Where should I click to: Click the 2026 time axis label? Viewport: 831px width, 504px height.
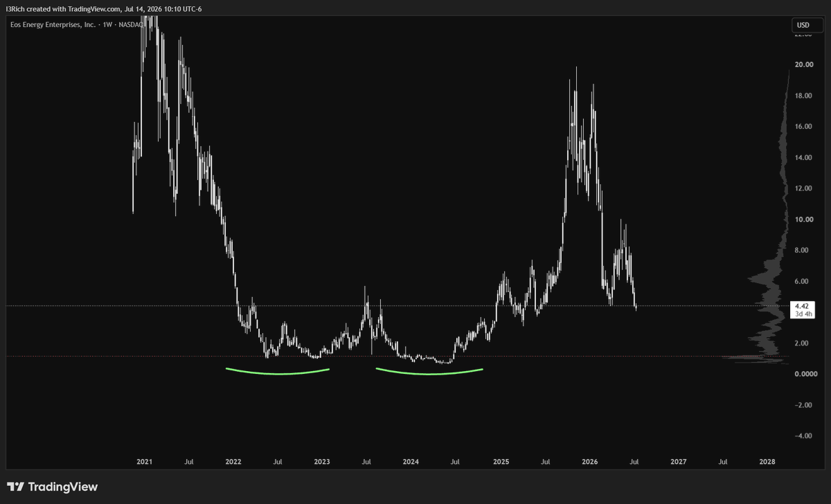[x=590, y=461]
